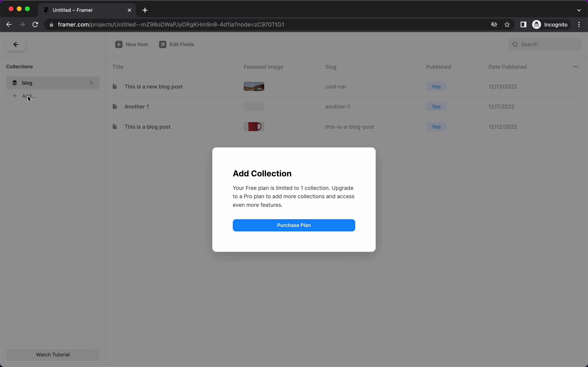Toggle Published status for cool-car post
Viewport: 588px width, 367px height.
click(436, 86)
